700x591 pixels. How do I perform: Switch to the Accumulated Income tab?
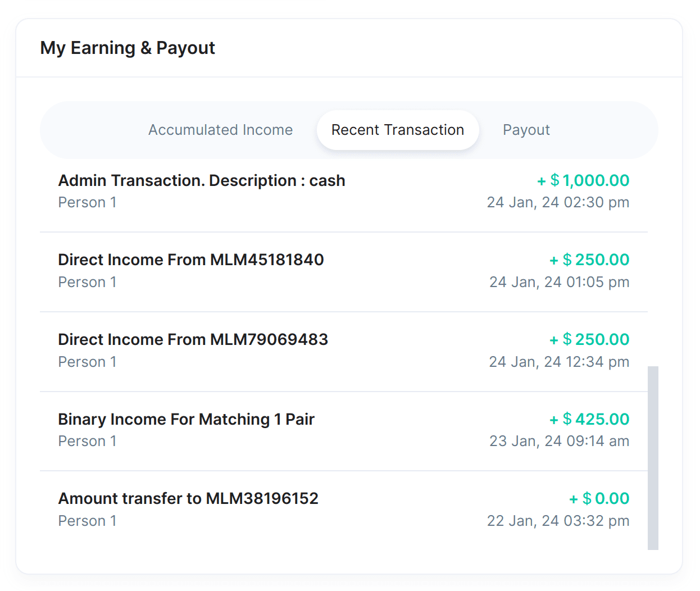pyautogui.click(x=220, y=130)
